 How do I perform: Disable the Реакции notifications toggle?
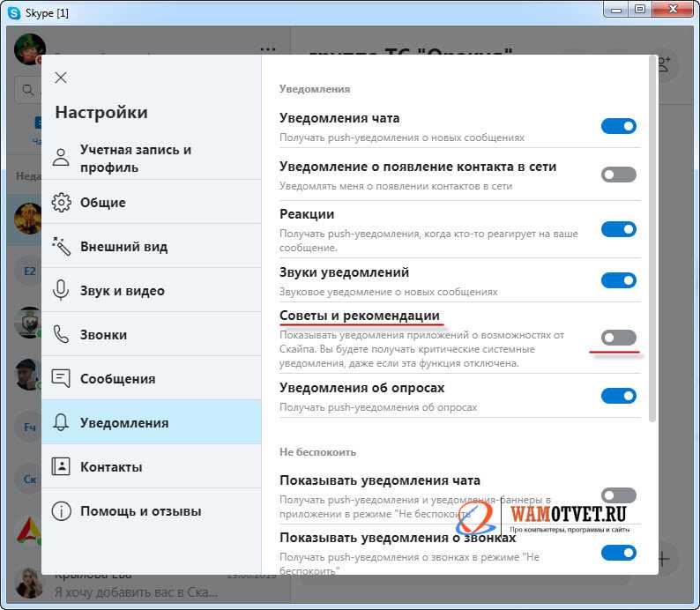618,229
